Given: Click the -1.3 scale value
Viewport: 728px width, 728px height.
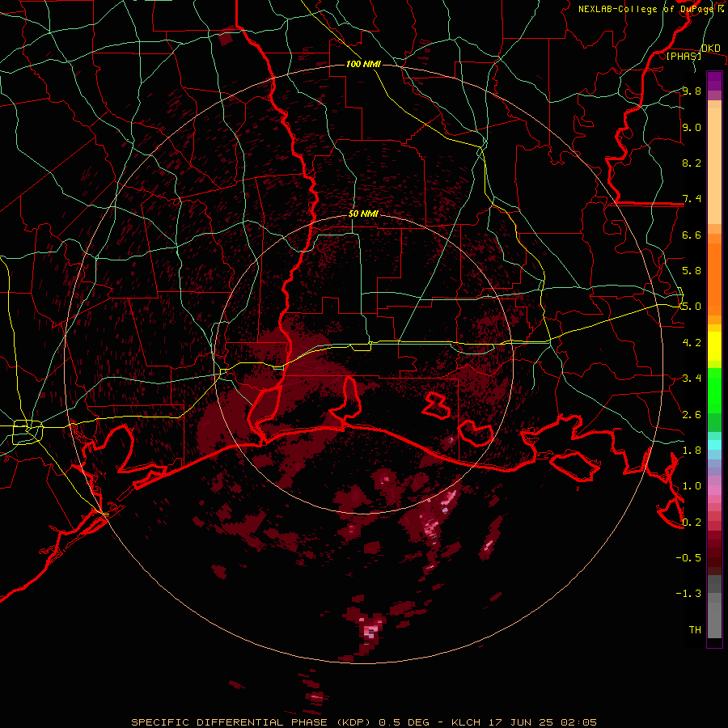Looking at the screenshot, I should [x=688, y=594].
